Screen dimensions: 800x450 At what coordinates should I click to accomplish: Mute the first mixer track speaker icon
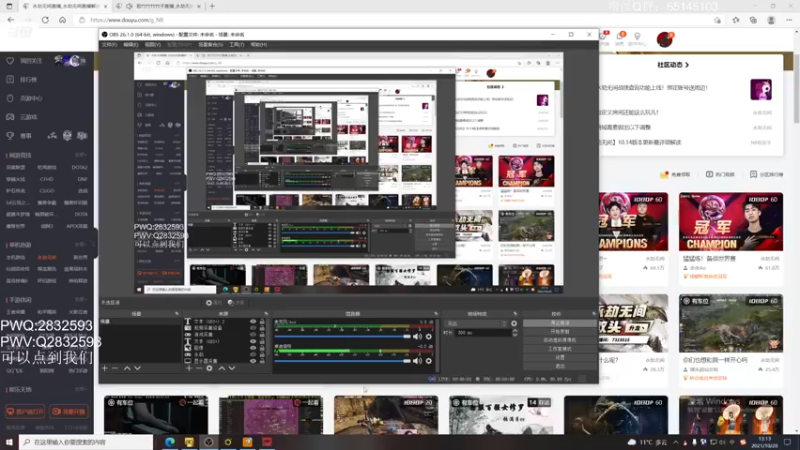coord(417,337)
